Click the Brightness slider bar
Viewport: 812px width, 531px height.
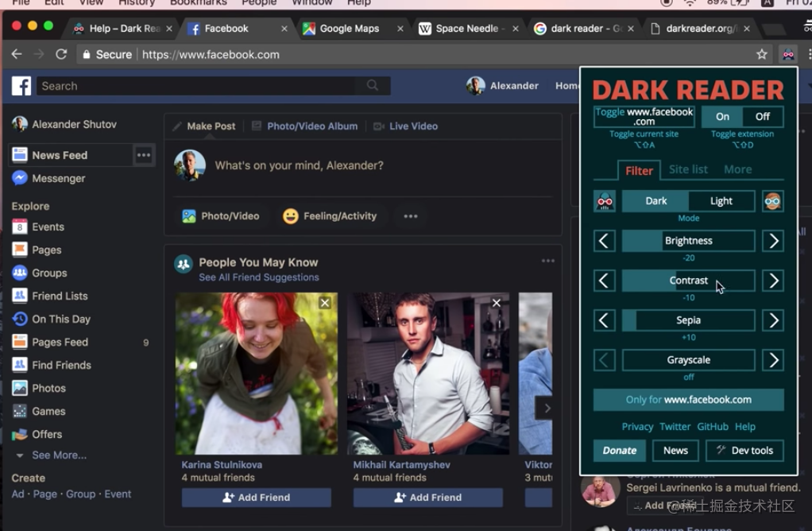pyautogui.click(x=688, y=241)
